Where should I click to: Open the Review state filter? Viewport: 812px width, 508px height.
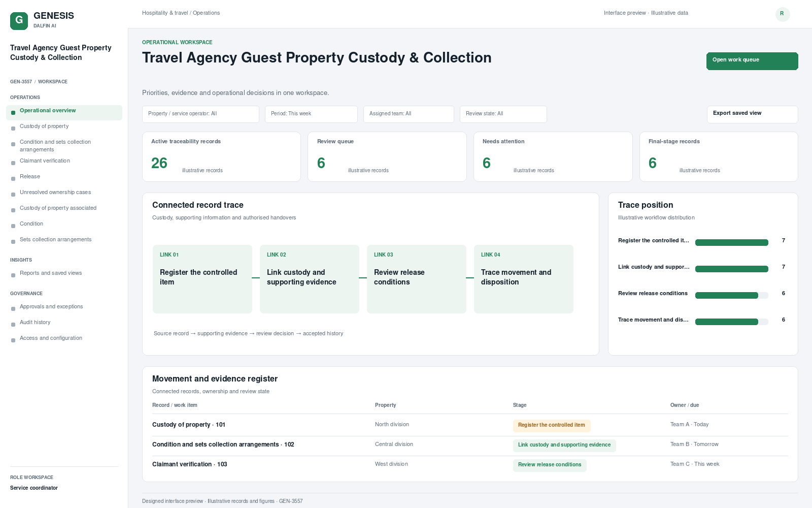tap(503, 114)
